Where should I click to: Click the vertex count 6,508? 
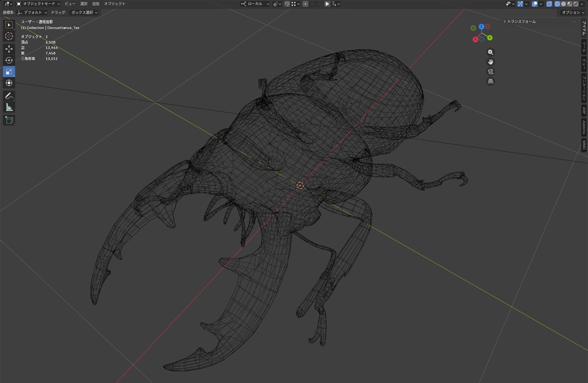point(51,42)
